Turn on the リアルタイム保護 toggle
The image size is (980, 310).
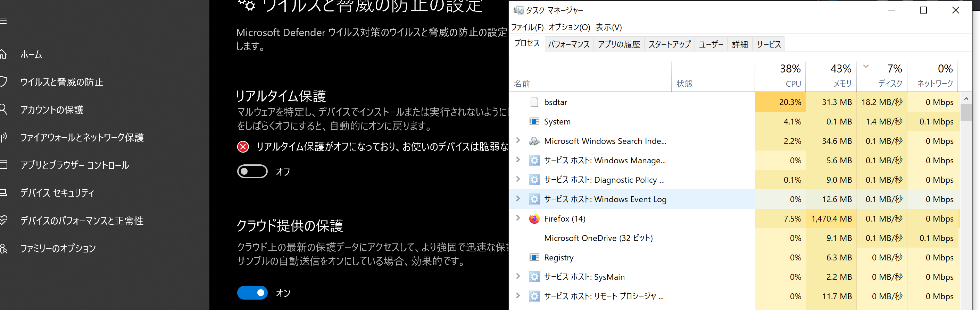pyautogui.click(x=252, y=171)
